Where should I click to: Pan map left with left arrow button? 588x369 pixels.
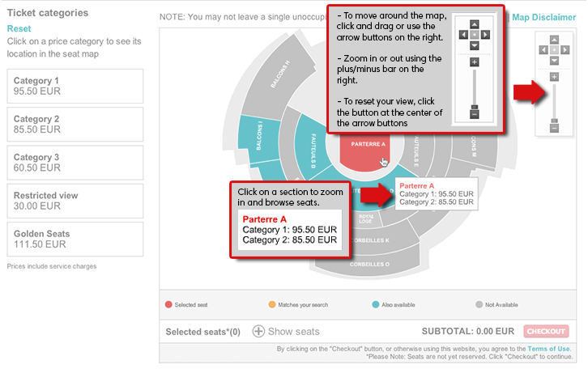click(x=543, y=50)
